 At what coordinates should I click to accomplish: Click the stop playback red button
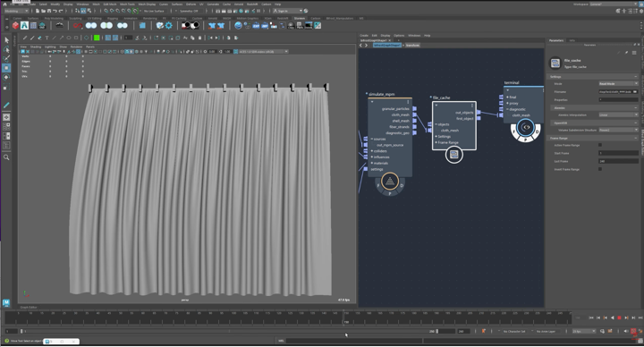pyautogui.click(x=619, y=317)
